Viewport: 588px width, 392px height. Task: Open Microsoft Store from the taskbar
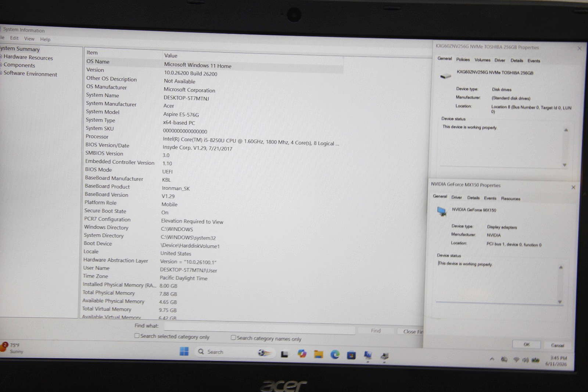click(351, 355)
